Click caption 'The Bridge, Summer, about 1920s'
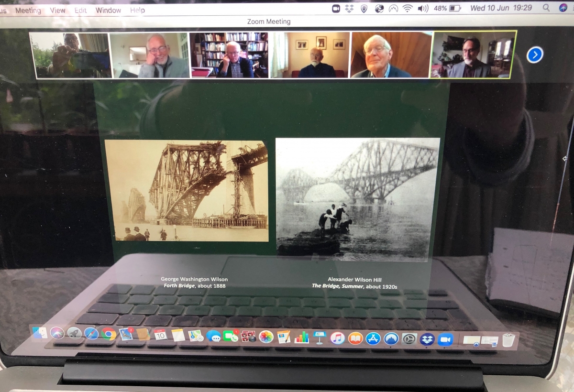Screen dimensions: 574x392 (354, 286)
